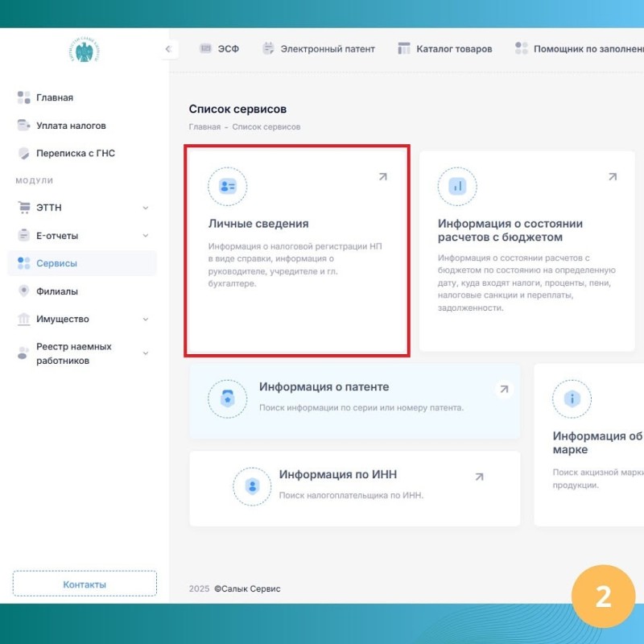Click the arrow icon on Информация о патенте
The image size is (644, 644).
click(x=504, y=390)
